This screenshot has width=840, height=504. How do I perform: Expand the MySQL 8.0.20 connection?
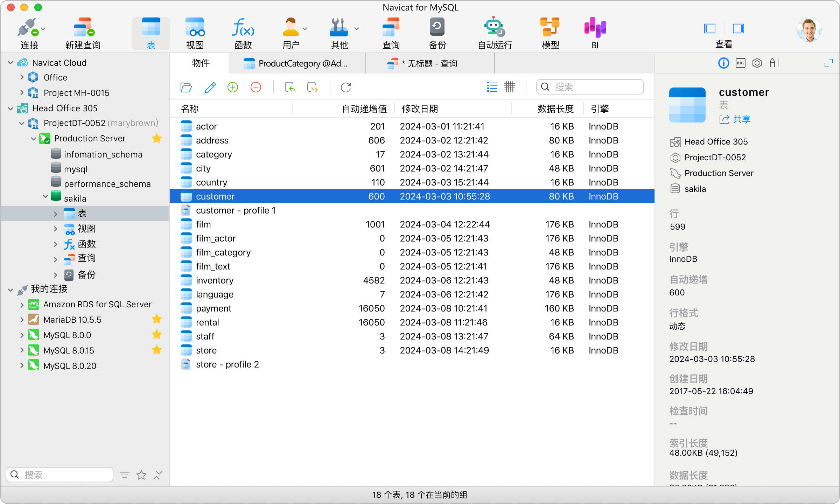pyautogui.click(x=21, y=365)
